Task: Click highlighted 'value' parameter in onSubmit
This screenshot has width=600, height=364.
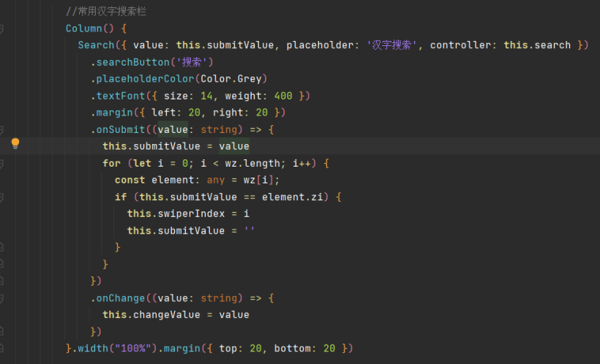Action: (173, 129)
